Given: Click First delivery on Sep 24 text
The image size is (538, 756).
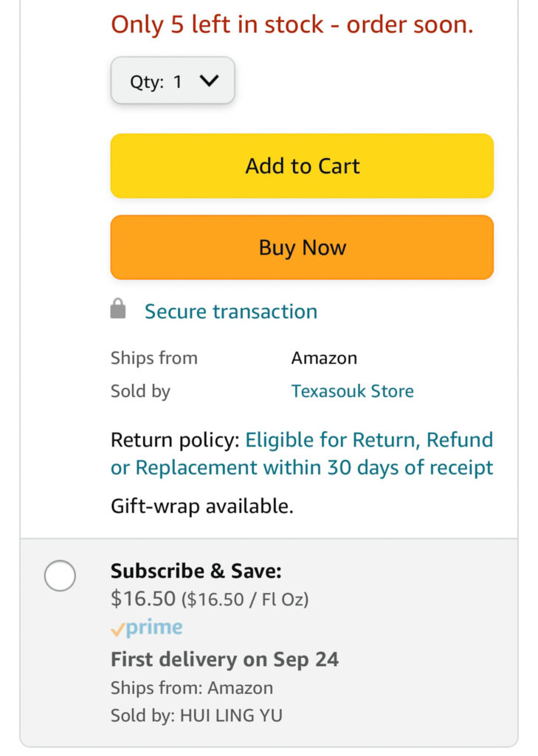Looking at the screenshot, I should click(x=224, y=659).
